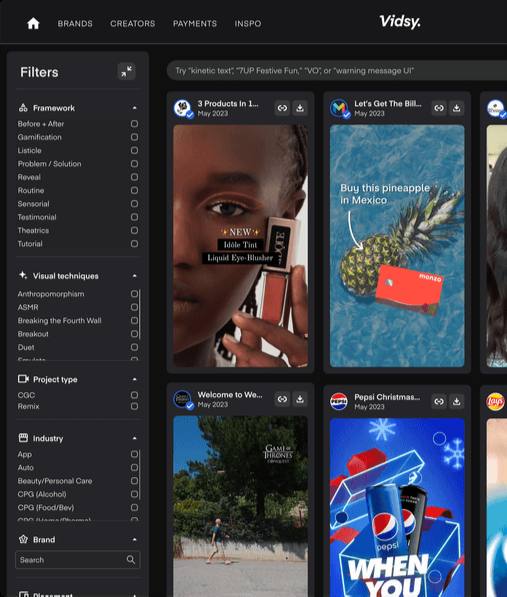Tick the Reveal framework checkbox

coord(134,177)
